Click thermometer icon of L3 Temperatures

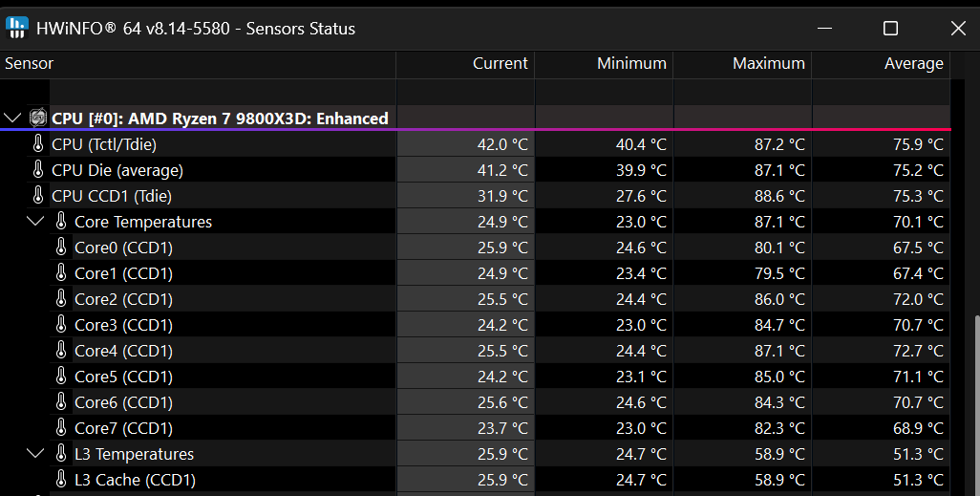61,453
